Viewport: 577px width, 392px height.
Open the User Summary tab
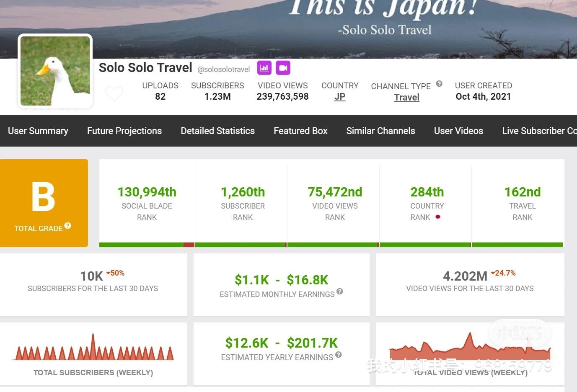coord(38,131)
